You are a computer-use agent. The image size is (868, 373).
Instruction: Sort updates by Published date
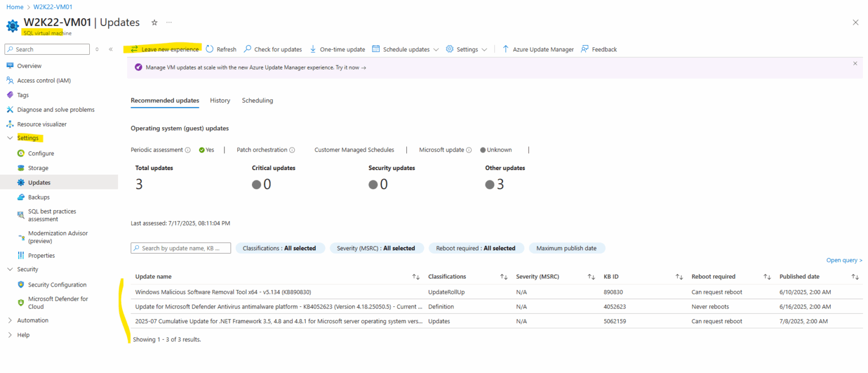coord(854,276)
